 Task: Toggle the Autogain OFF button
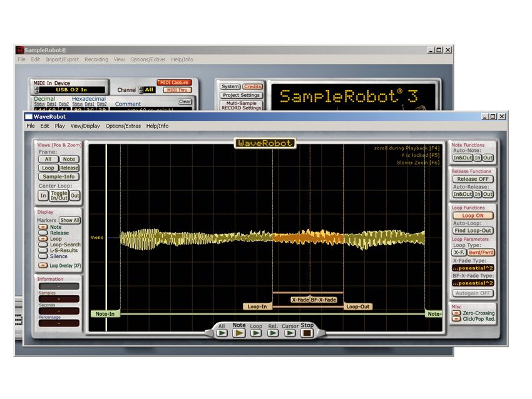[x=473, y=293]
